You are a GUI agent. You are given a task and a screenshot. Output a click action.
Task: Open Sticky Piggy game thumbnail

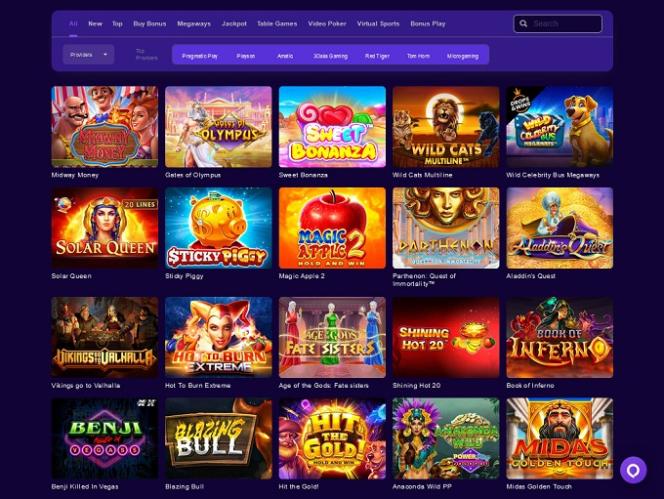(218, 228)
